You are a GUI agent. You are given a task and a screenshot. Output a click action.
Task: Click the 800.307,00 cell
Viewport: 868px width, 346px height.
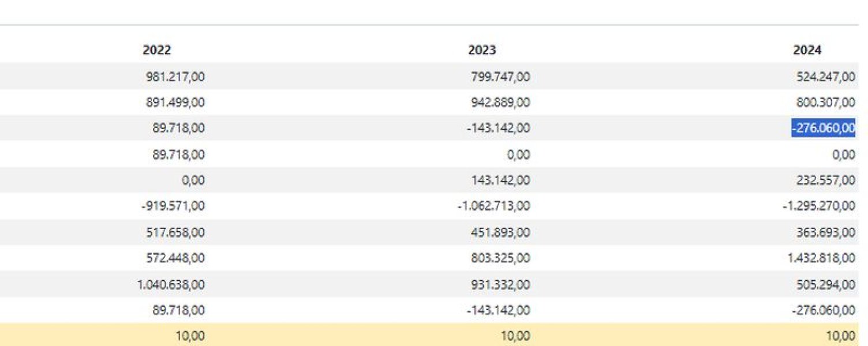826,102
